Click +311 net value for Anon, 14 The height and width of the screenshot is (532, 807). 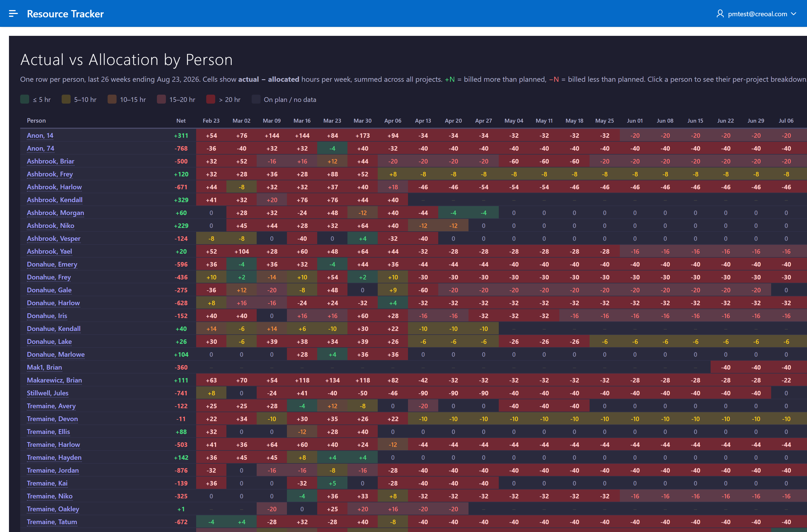(181, 135)
